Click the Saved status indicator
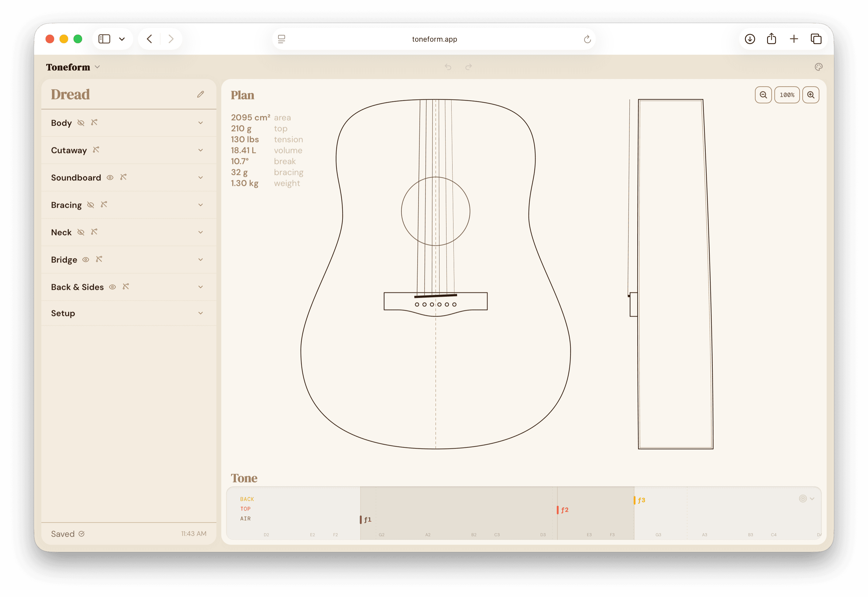The height and width of the screenshot is (597, 868). pos(67,534)
